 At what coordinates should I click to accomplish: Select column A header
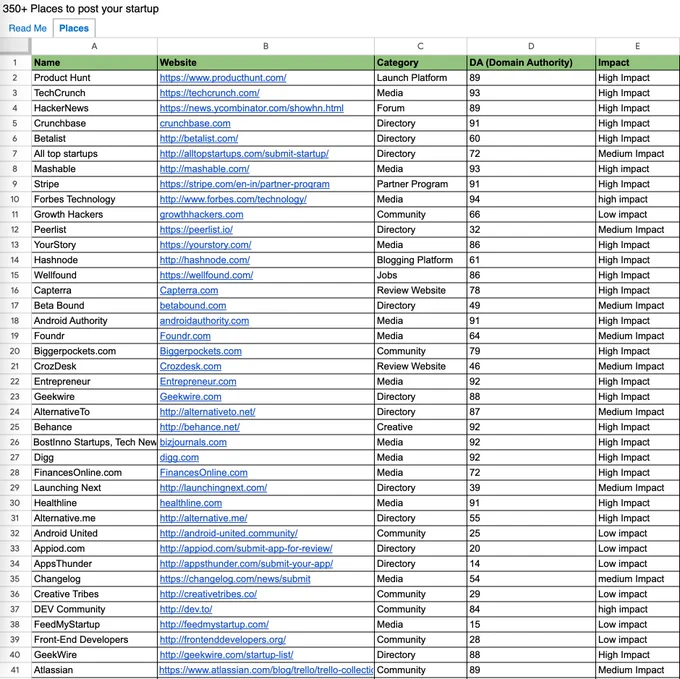(x=94, y=46)
